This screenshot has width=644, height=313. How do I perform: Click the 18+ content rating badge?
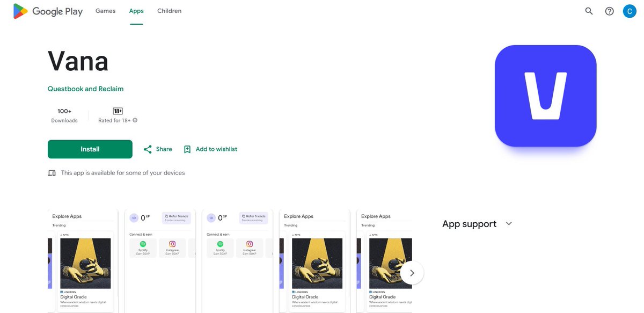click(x=118, y=111)
